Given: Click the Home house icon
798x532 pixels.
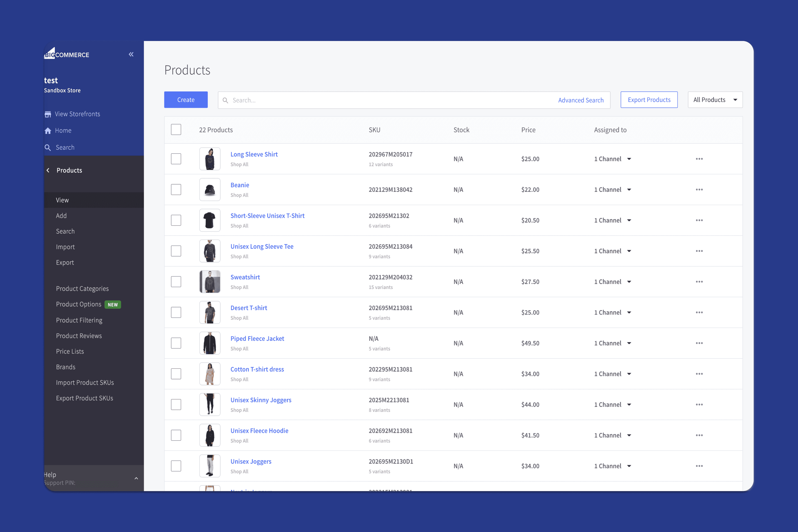Looking at the screenshot, I should click(48, 131).
